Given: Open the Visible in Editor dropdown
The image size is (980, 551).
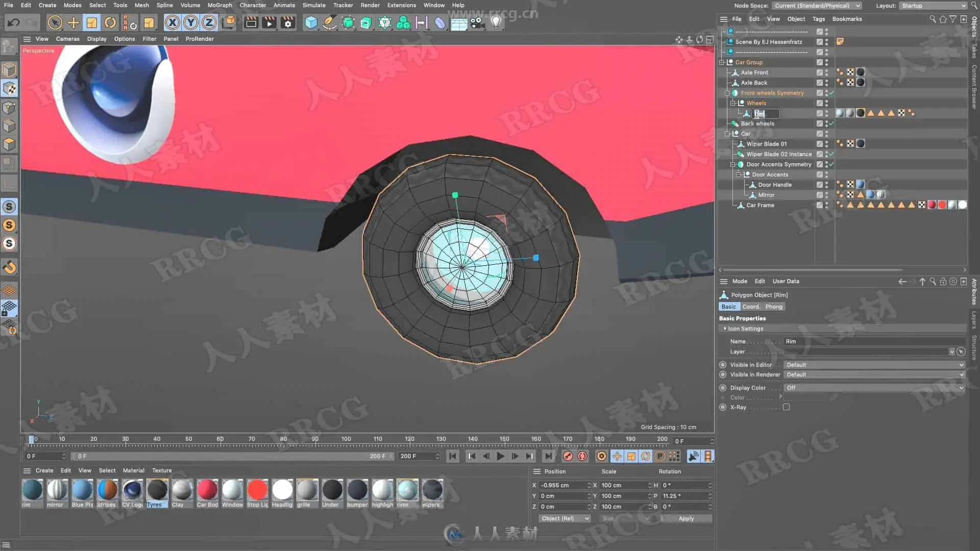Looking at the screenshot, I should [874, 365].
